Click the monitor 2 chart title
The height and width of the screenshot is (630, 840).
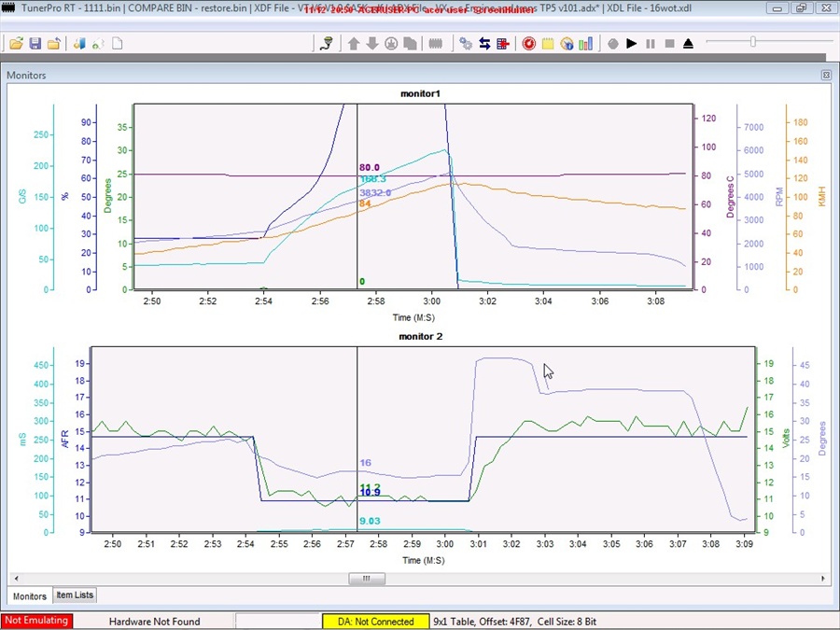click(x=421, y=336)
